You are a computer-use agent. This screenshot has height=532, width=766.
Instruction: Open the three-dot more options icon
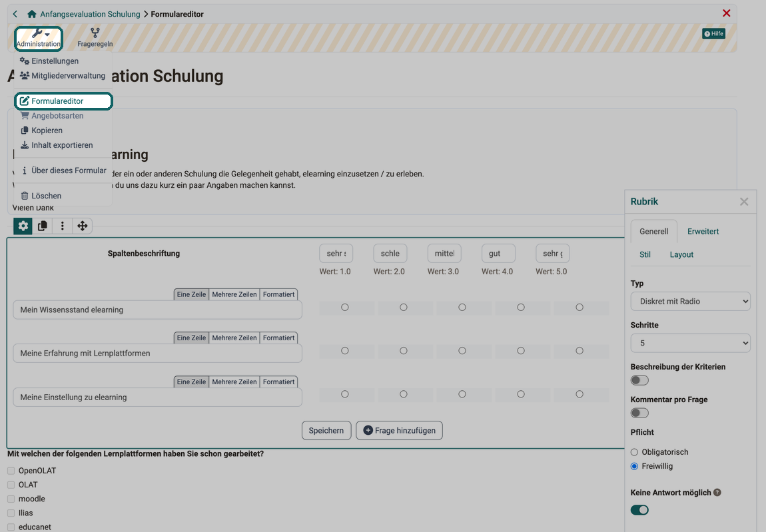click(x=62, y=226)
